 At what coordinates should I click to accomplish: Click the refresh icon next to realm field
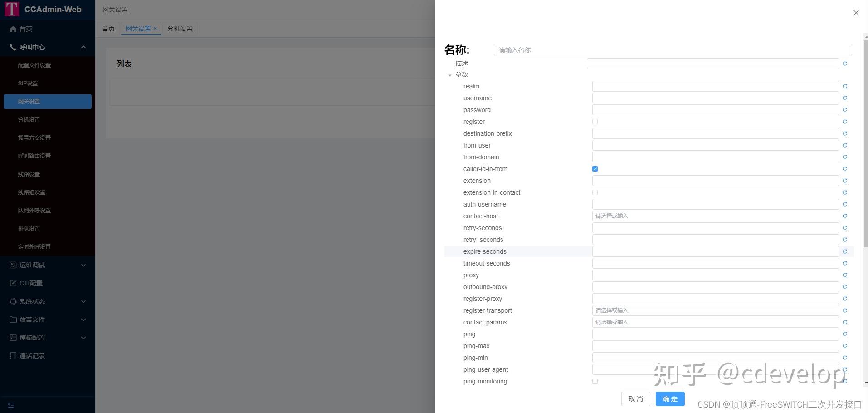click(844, 86)
